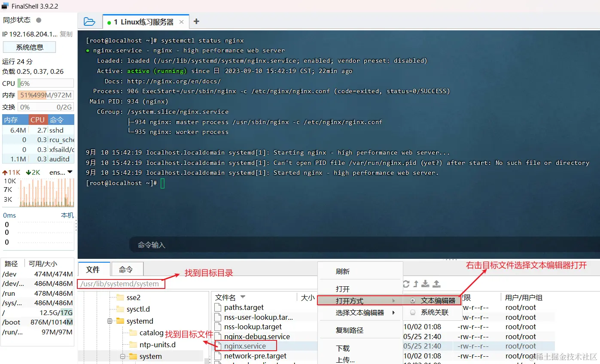Open the 打开方式 submenu
Image resolution: width=600 pixels, height=364 pixels.
[360, 301]
